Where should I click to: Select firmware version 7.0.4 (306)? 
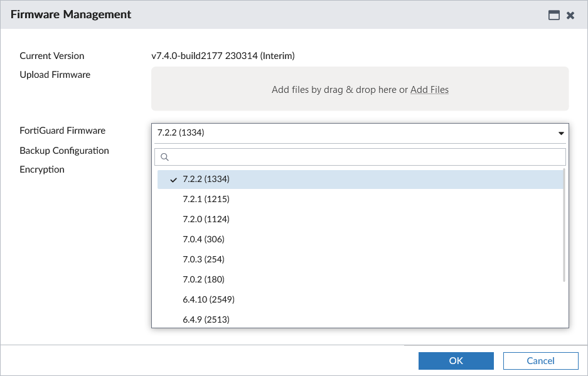pyautogui.click(x=205, y=239)
